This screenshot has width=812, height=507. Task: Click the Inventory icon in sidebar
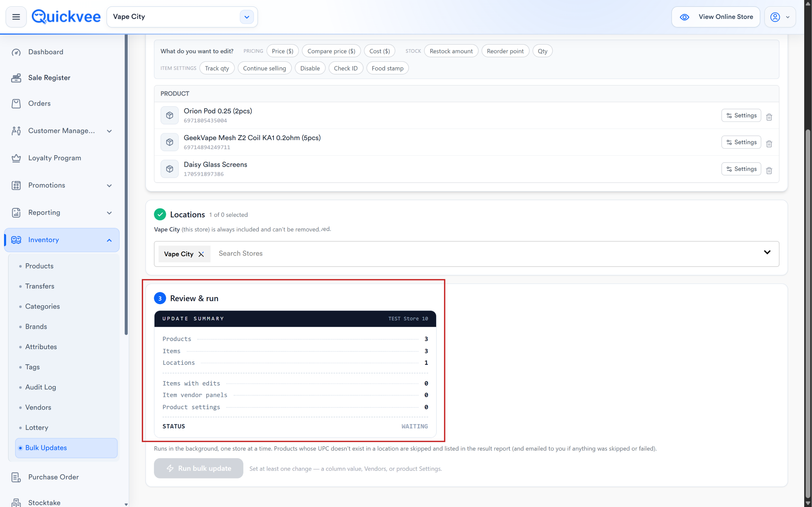click(16, 240)
